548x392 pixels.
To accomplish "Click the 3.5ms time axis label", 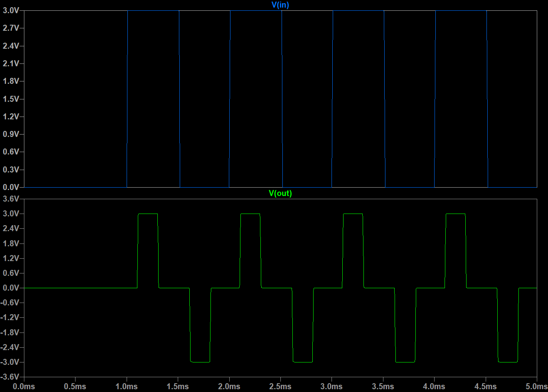I will (383, 386).
